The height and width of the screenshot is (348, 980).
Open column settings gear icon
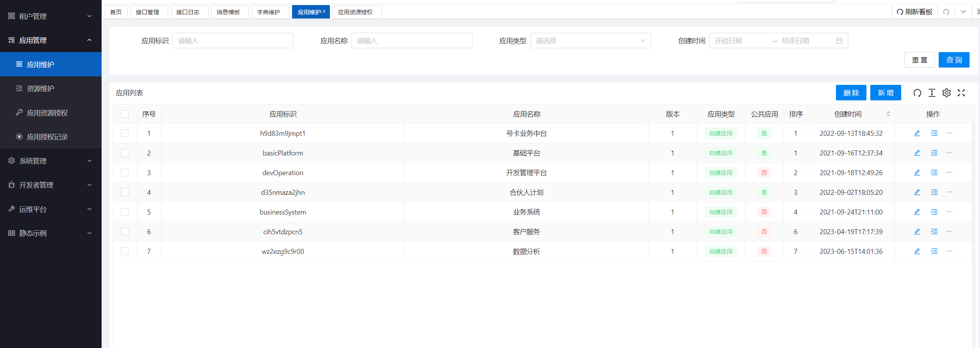947,93
